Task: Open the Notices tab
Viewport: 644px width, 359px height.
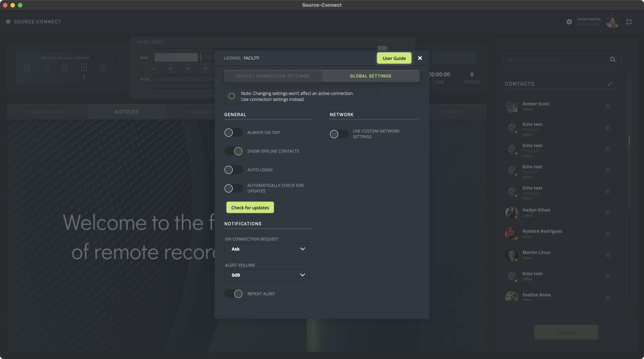Action: 127,112
